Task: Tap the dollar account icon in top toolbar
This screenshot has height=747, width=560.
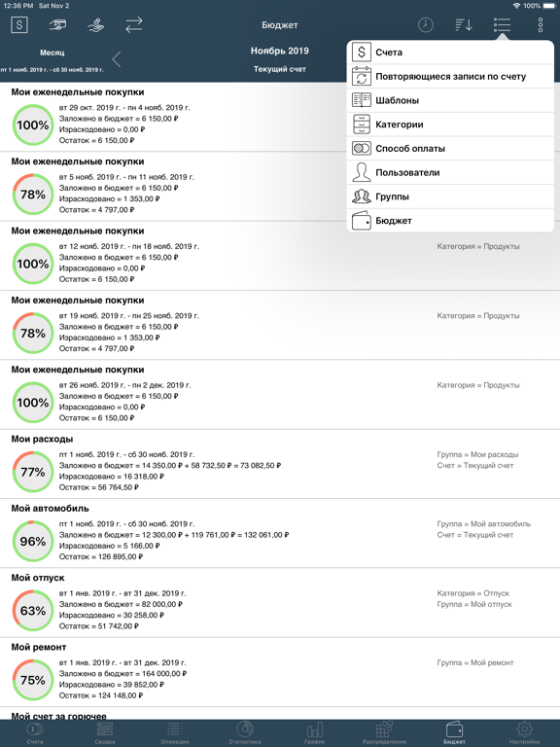Action: [x=19, y=24]
